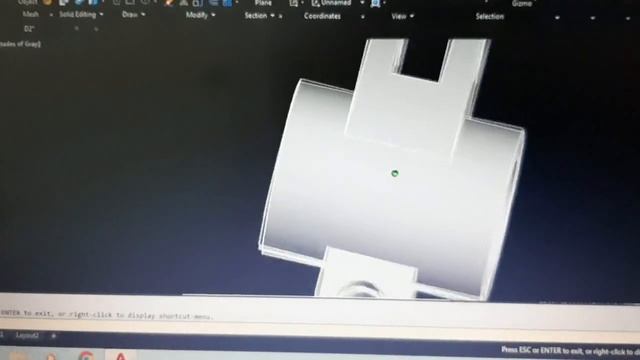Image resolution: width=640 pixels, height=360 pixels.
Task: Click the Draw panel title
Action: click(x=130, y=14)
